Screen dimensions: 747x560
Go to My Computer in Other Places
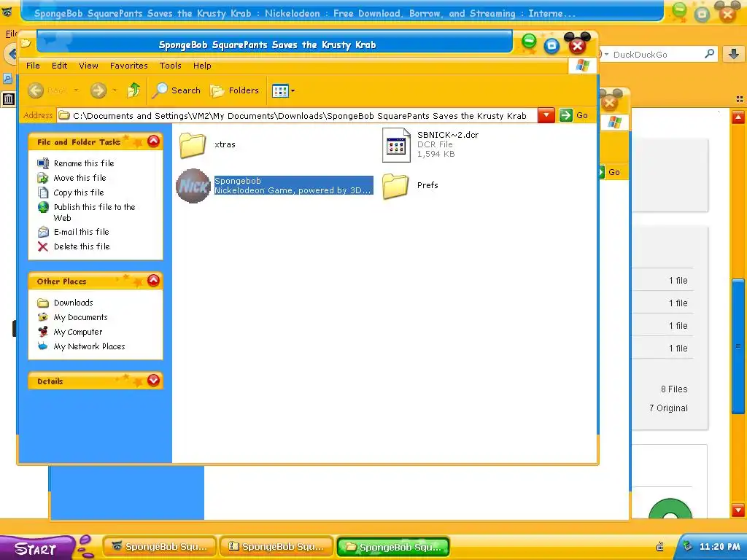click(78, 332)
